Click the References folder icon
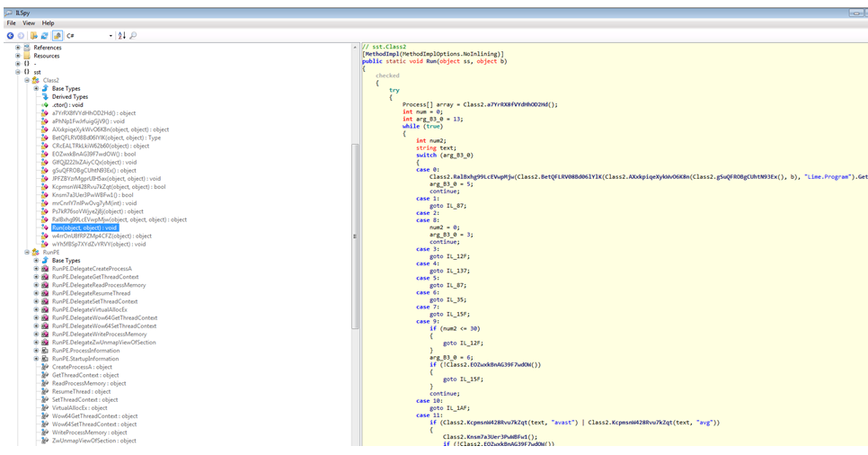 click(x=27, y=48)
